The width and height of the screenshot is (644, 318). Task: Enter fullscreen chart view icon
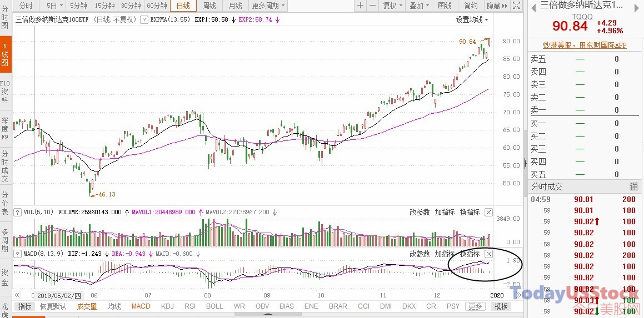point(517,6)
